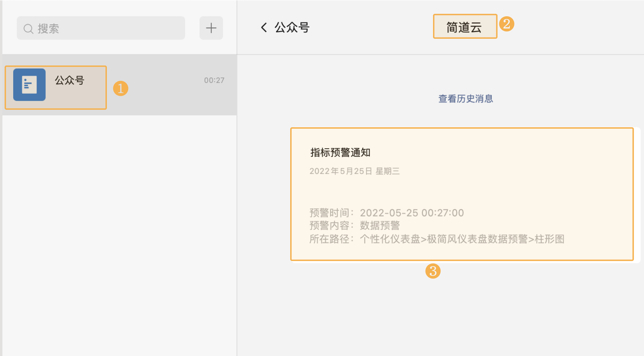This screenshot has width=644, height=356.
Task: Open the 查看历史消息 history link
Action: click(465, 99)
